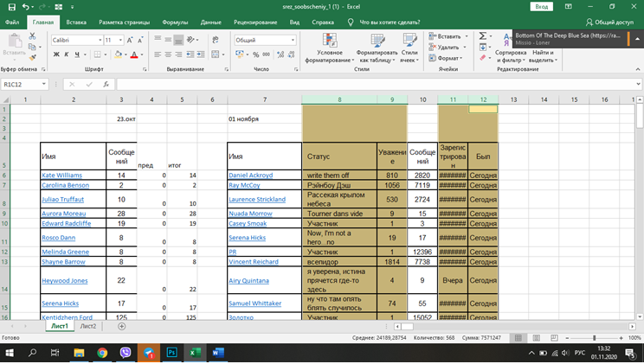Viewport: 644px width, 364px height.
Task: Click the Format Painter brush icon
Action: [32, 57]
